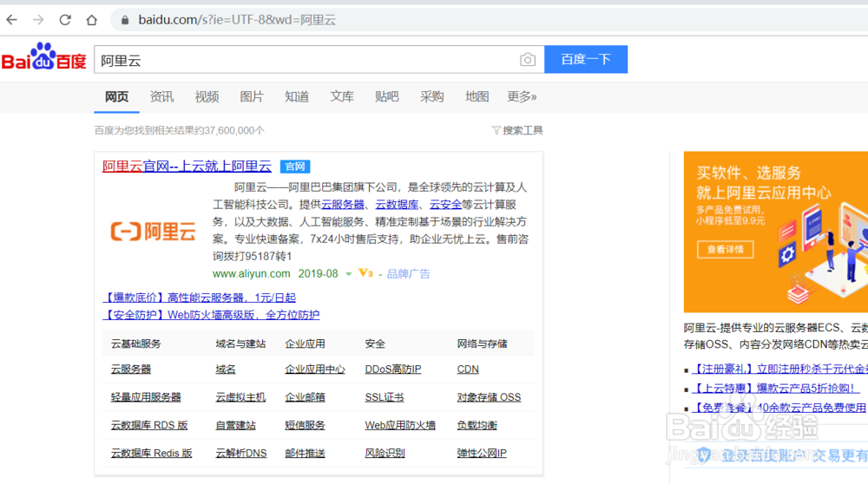Click 云数据库 Redis 版 link
This screenshot has width=868, height=484.
click(x=152, y=453)
